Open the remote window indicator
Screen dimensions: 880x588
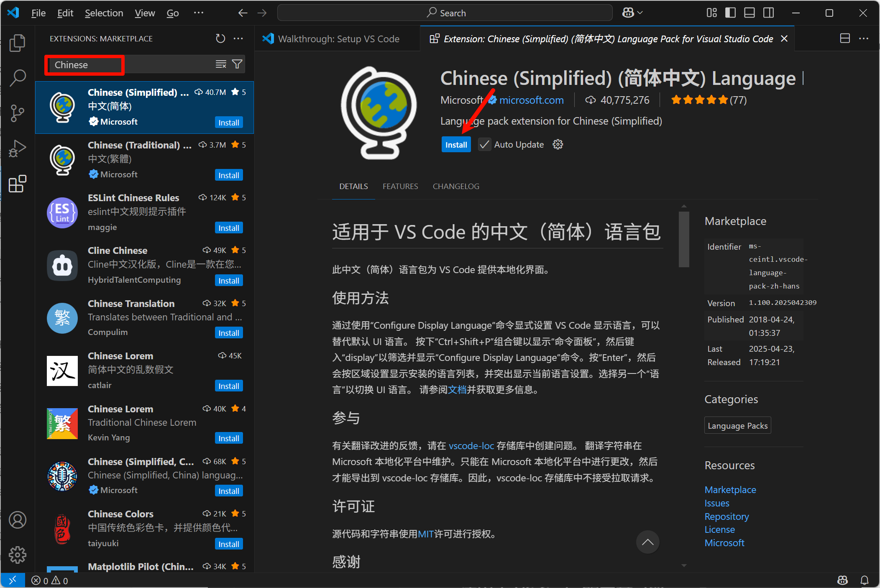[13, 580]
